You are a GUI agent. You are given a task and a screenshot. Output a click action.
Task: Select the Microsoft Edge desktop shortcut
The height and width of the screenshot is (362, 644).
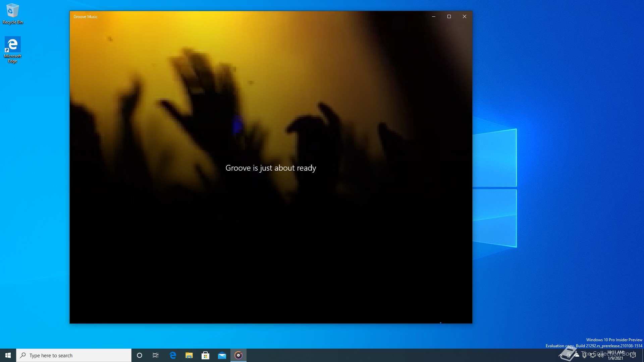pos(13,50)
